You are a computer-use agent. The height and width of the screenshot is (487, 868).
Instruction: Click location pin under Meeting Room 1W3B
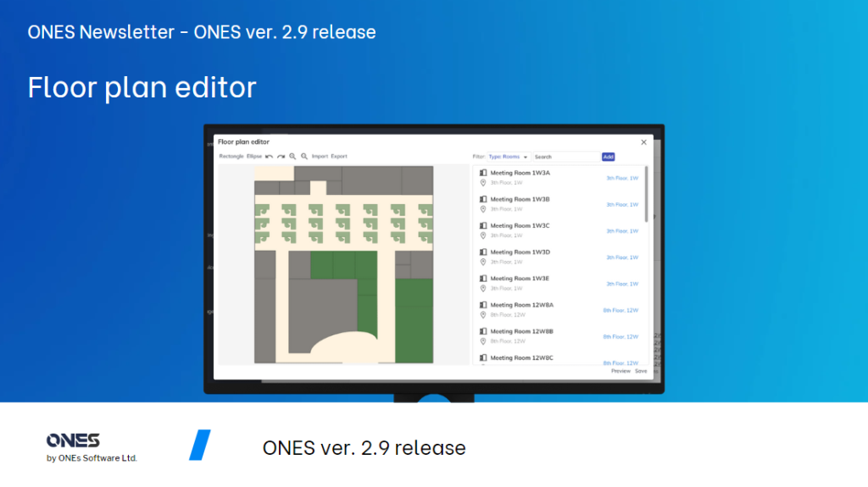[483, 209]
